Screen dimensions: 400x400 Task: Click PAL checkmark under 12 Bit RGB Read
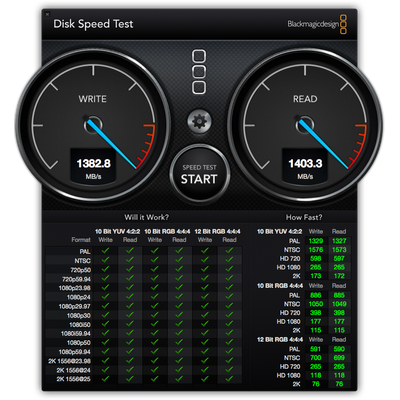[229, 251]
